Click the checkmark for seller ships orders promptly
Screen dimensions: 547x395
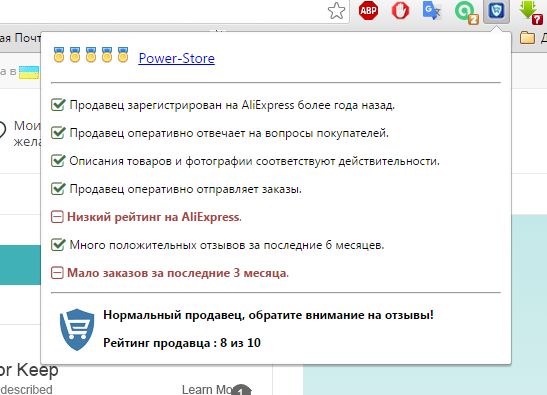click(58, 188)
